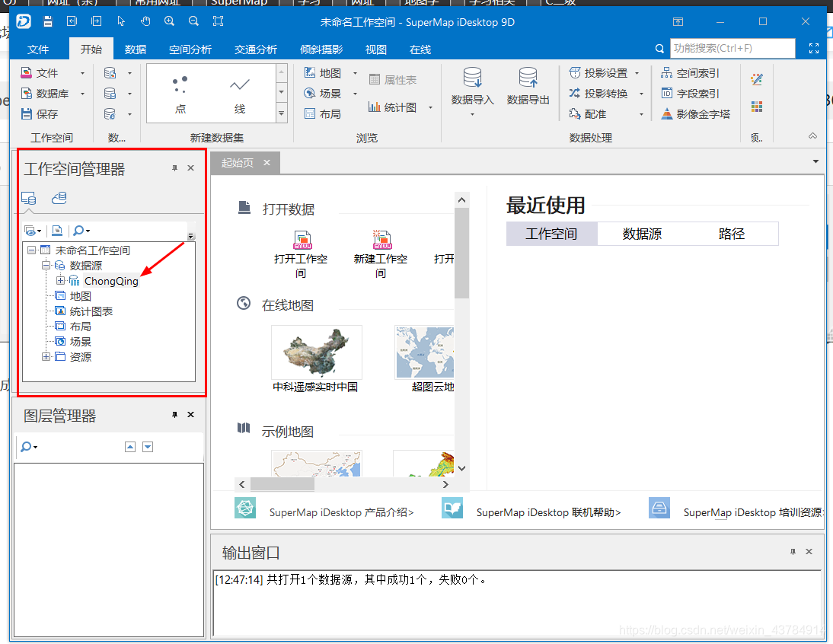Viewport: 833px width, 644px height.
Task: Close the 起始页 tab
Action: point(266,162)
